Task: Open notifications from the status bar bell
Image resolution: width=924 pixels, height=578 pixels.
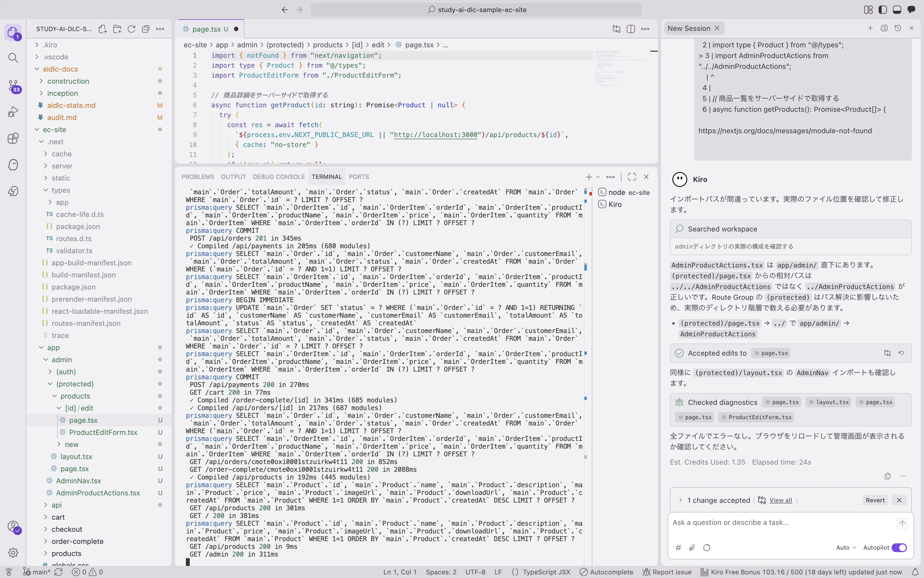Action: click(915, 572)
